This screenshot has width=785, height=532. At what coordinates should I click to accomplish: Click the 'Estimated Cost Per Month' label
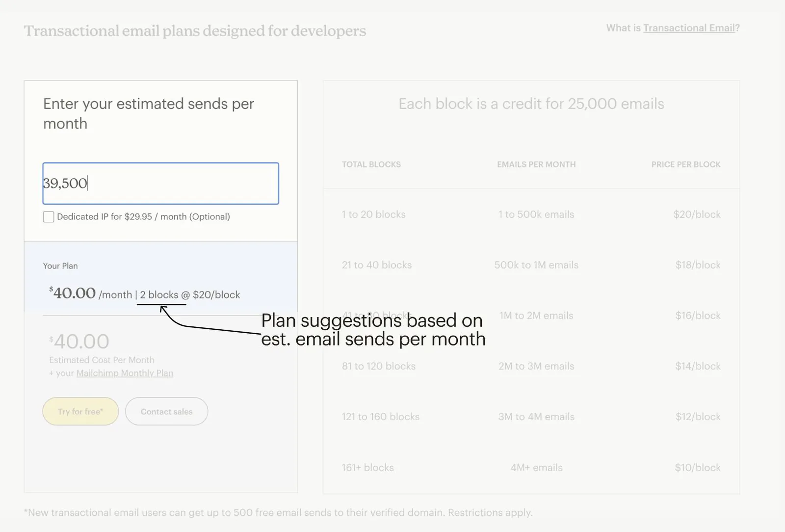(102, 360)
